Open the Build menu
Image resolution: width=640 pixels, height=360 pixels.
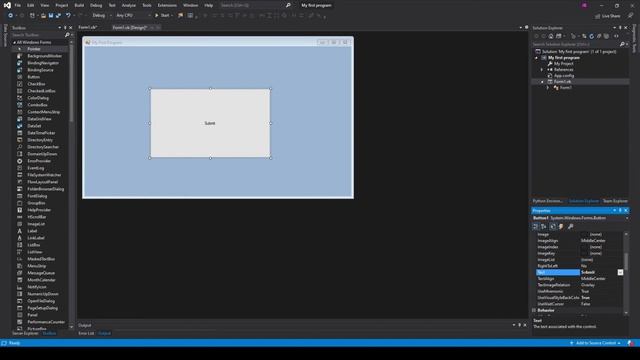(79, 5)
